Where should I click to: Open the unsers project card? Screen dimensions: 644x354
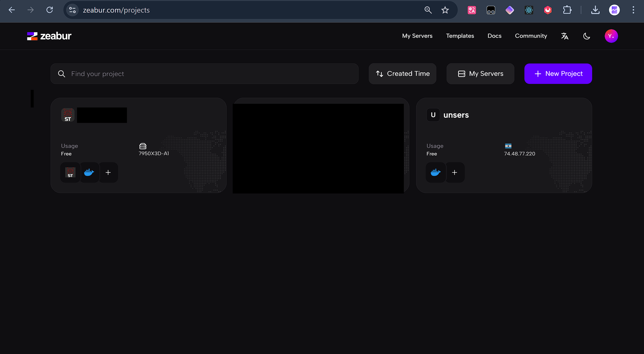click(x=456, y=115)
